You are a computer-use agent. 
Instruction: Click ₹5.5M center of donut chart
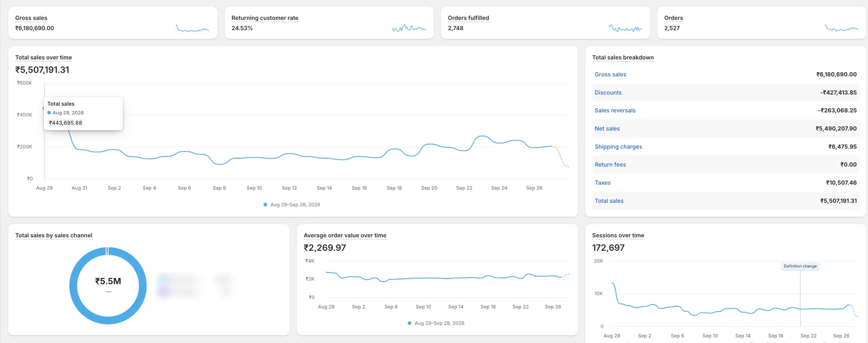click(x=108, y=281)
